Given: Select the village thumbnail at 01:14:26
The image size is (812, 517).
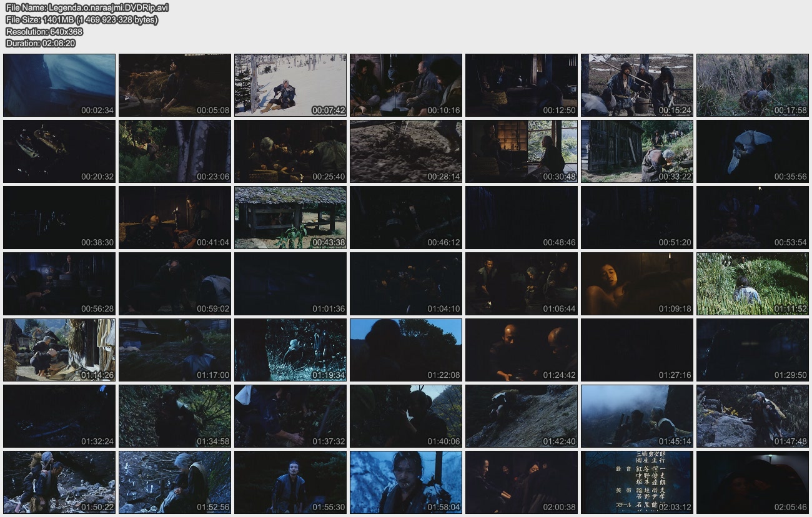Looking at the screenshot, I should (x=59, y=350).
